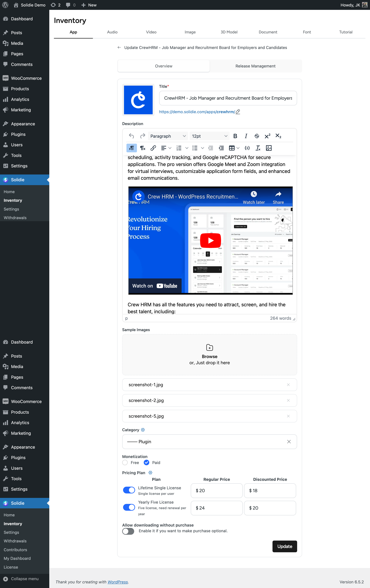Expand the text alignment options arrow
The image size is (370, 588).
pyautogui.click(x=170, y=148)
